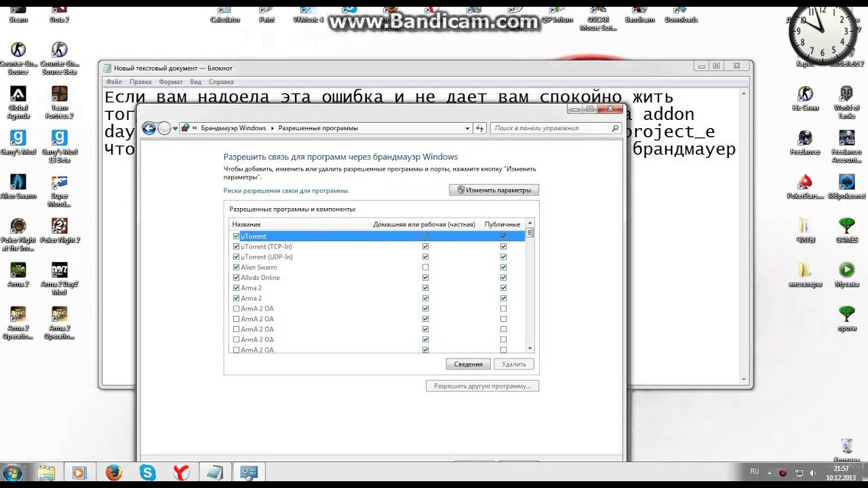Toggle public checkbox for Allods Online
The image size is (868, 488).
[x=503, y=278]
